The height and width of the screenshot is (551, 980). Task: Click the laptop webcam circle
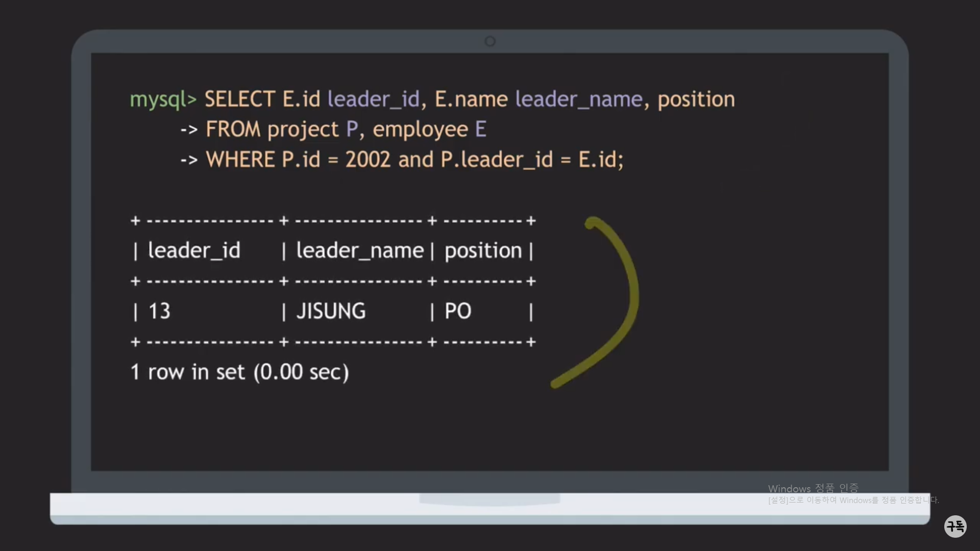[x=490, y=41]
